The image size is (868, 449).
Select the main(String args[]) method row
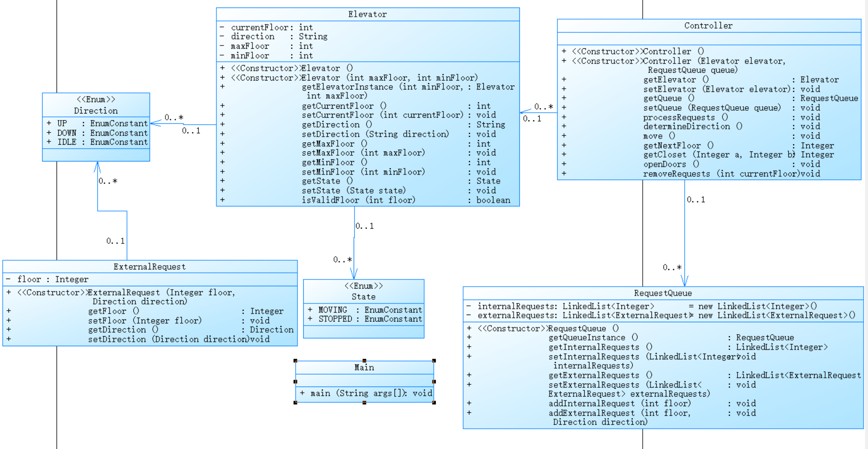tap(365, 393)
